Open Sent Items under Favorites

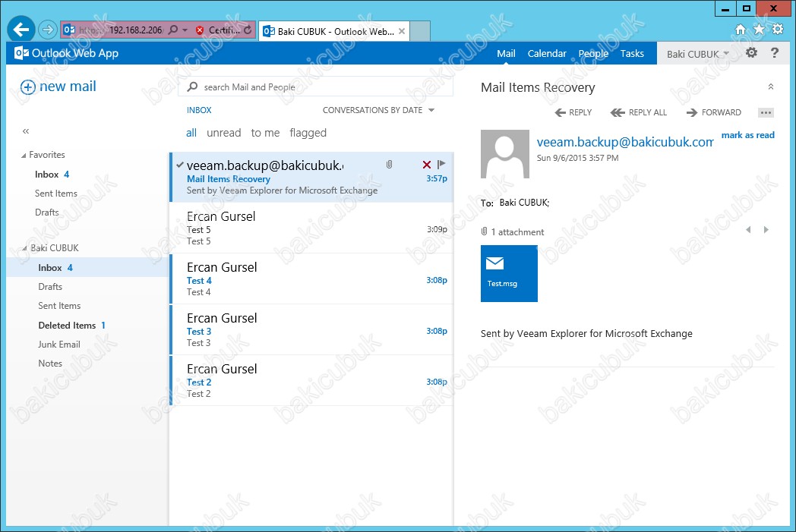coord(56,194)
